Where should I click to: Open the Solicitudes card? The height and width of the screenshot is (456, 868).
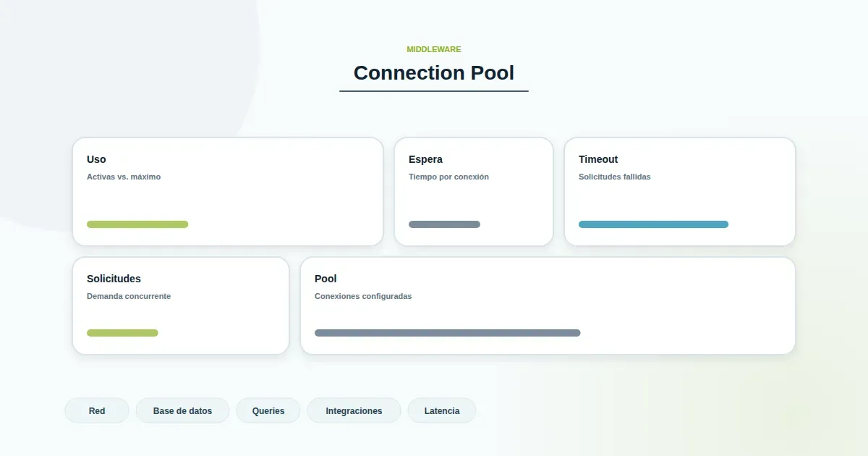pyautogui.click(x=181, y=305)
